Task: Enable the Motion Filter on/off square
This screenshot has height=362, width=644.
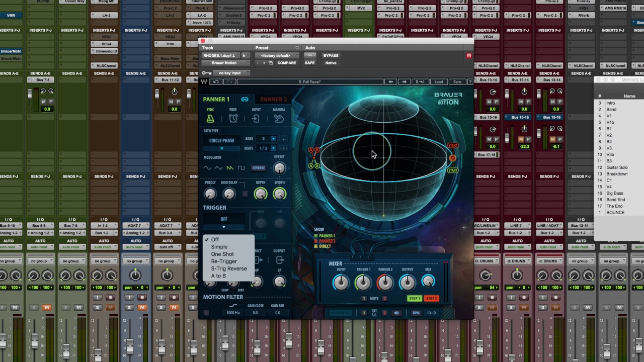Action: coord(206,313)
